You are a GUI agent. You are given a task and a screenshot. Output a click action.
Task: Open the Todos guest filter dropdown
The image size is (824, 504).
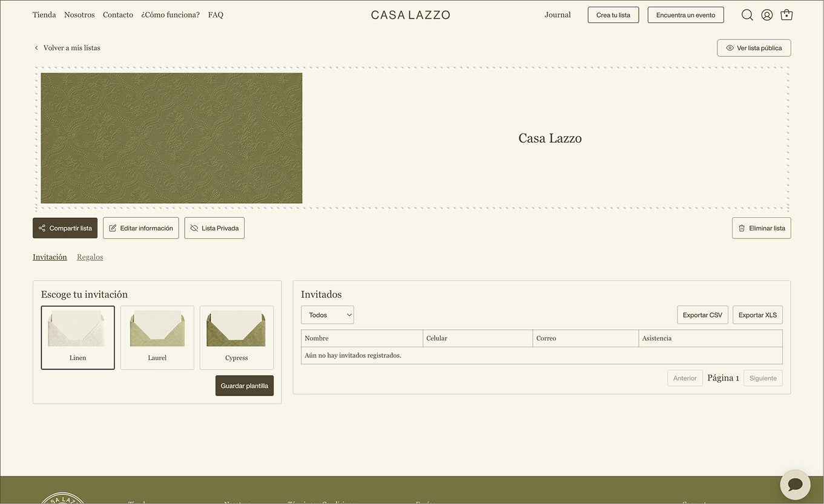pos(328,315)
